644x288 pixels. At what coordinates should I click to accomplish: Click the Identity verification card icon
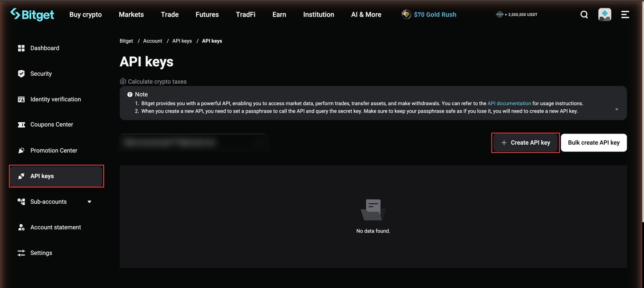(x=21, y=99)
